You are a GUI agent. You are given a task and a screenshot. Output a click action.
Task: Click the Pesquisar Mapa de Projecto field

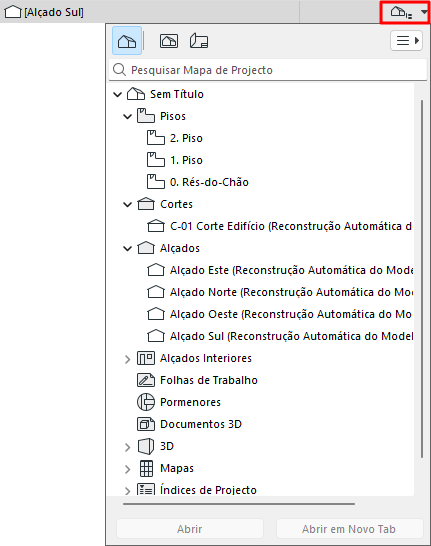[x=268, y=70]
